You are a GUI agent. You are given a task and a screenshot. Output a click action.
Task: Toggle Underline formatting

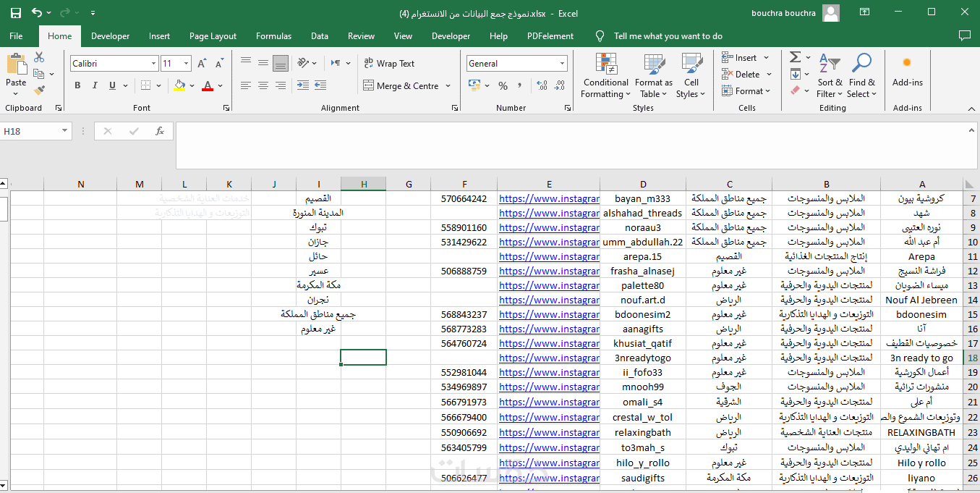[x=112, y=85]
